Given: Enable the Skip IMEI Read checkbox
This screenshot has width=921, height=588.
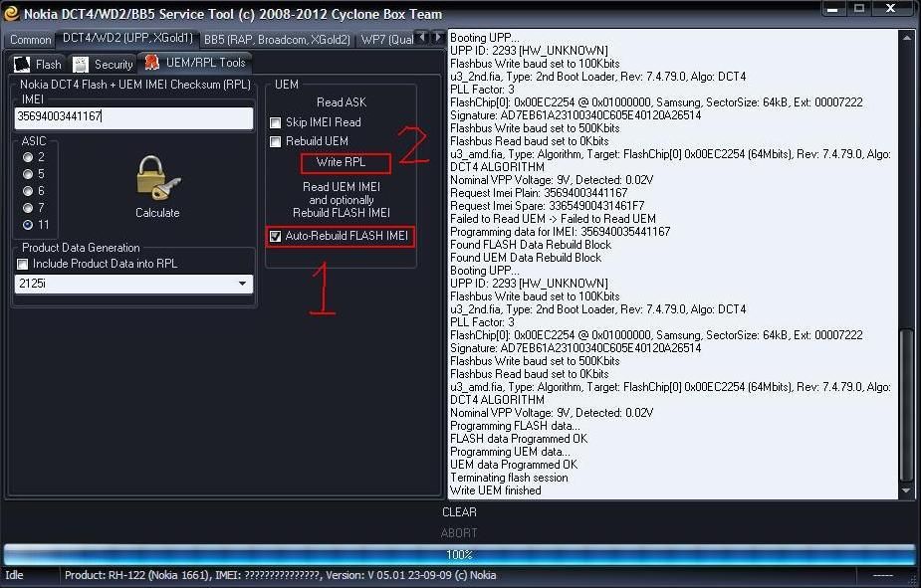Looking at the screenshot, I should [276, 122].
